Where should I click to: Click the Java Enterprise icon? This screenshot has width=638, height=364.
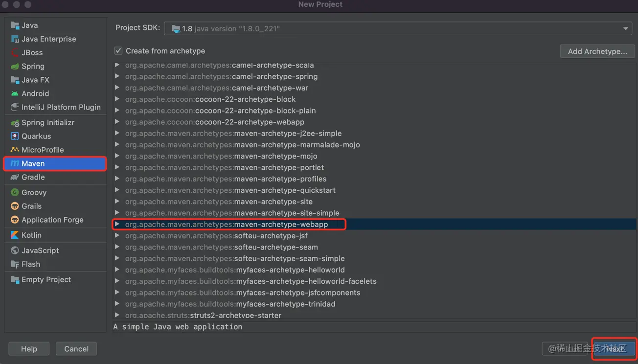(x=15, y=39)
